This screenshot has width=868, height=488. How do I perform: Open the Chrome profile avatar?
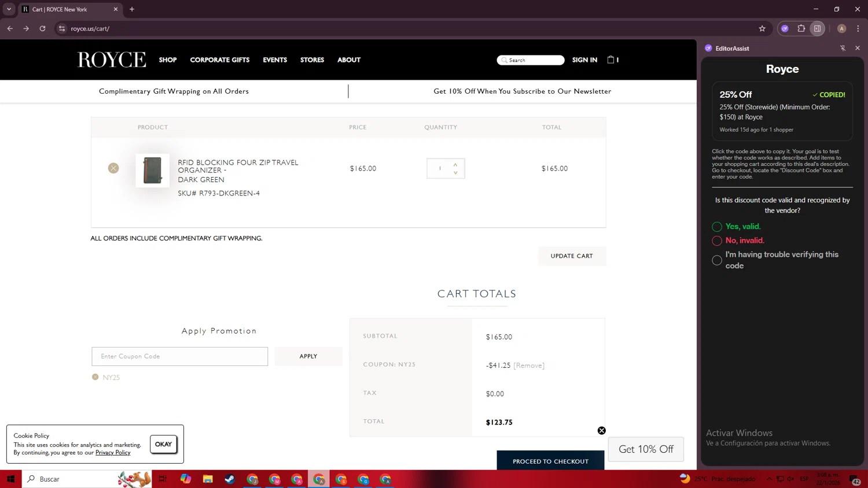[841, 28]
